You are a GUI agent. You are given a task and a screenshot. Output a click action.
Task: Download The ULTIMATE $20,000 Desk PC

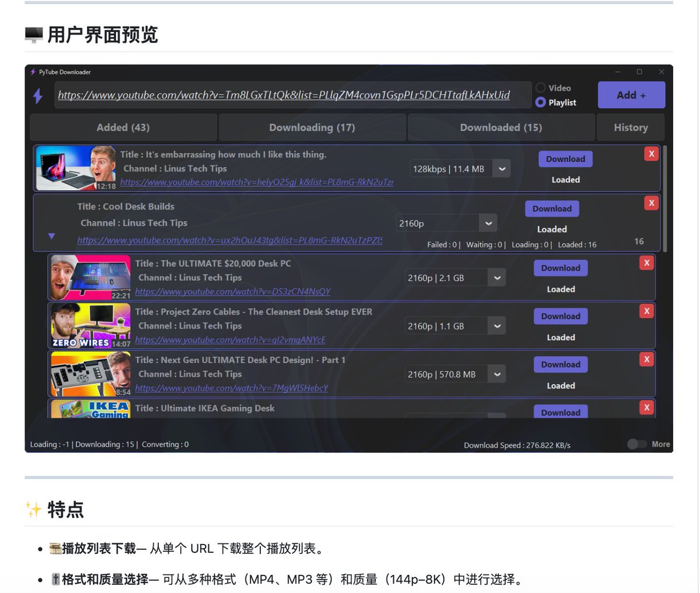coord(561,268)
